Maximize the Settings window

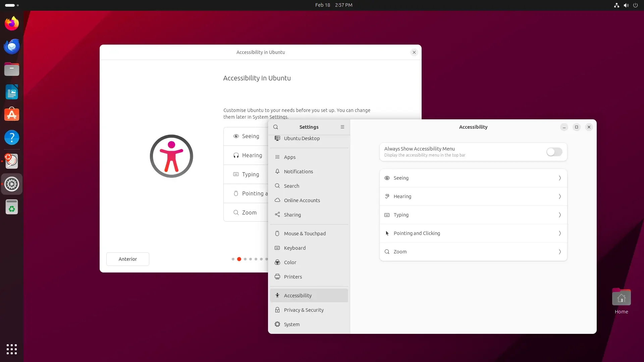pyautogui.click(x=577, y=127)
